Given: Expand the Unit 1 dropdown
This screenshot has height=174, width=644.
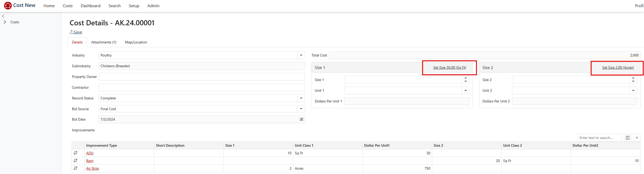Looking at the screenshot, I should point(465,91).
